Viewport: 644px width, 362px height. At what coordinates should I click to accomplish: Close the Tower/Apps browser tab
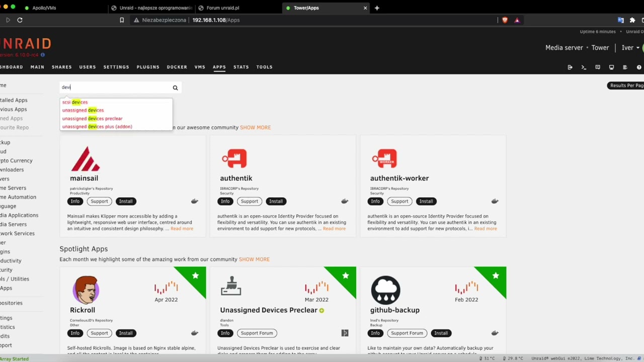365,8
